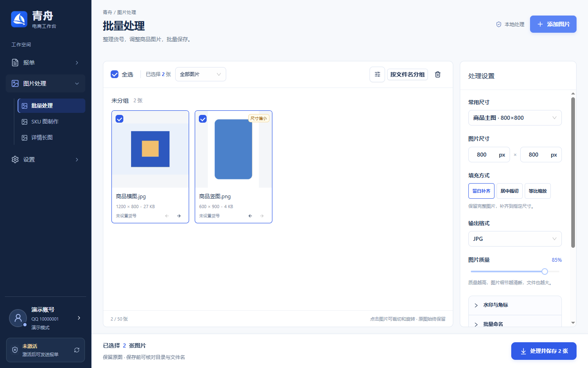Open the 商品主图 · 800×800 size dropdown

(515, 118)
